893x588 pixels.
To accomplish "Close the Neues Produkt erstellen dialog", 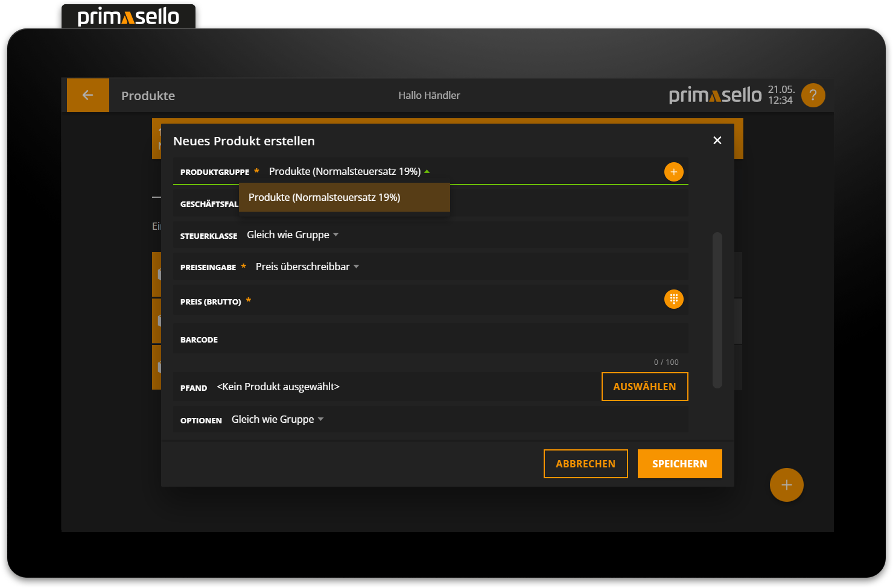I will [717, 141].
